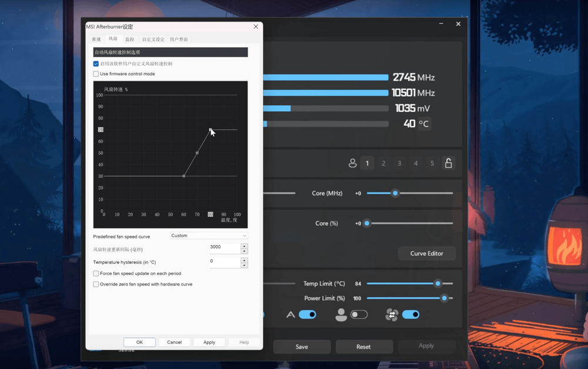Select profile slot 1
This screenshot has height=369, width=588.
tap(367, 163)
